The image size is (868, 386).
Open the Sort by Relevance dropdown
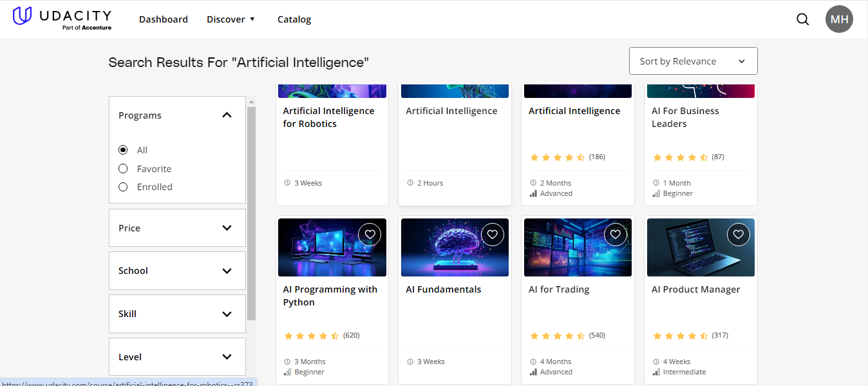point(693,61)
